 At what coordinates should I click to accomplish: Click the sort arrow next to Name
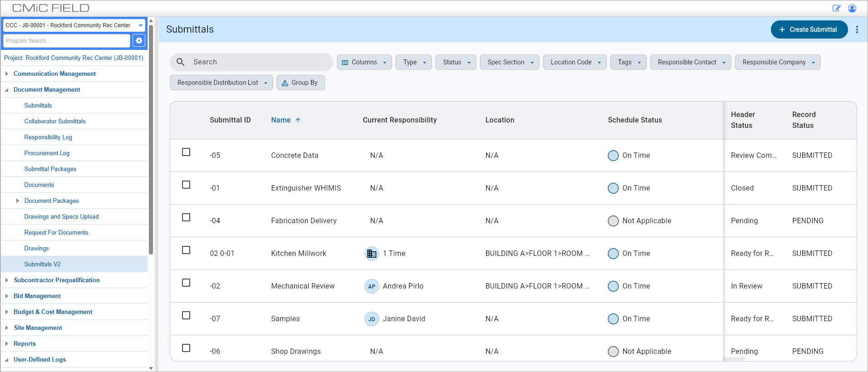pyautogui.click(x=298, y=120)
